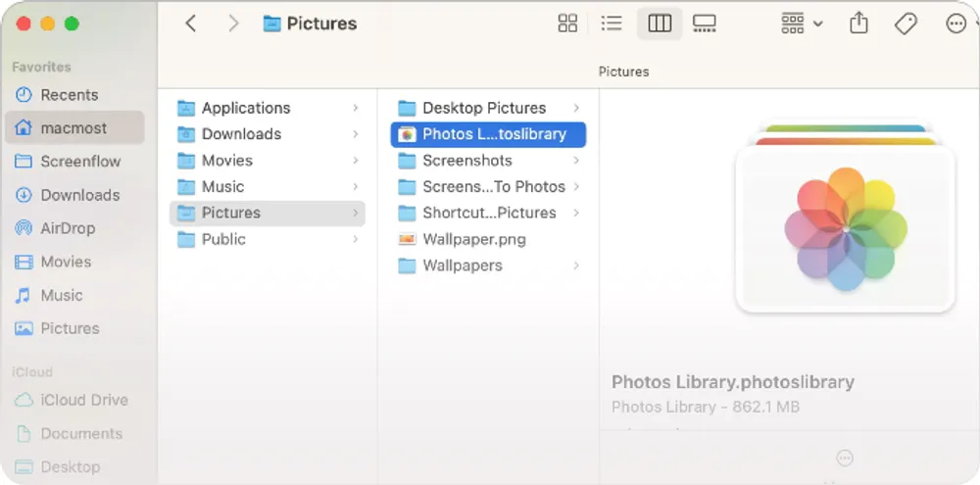Open Recents in sidebar

coord(69,95)
